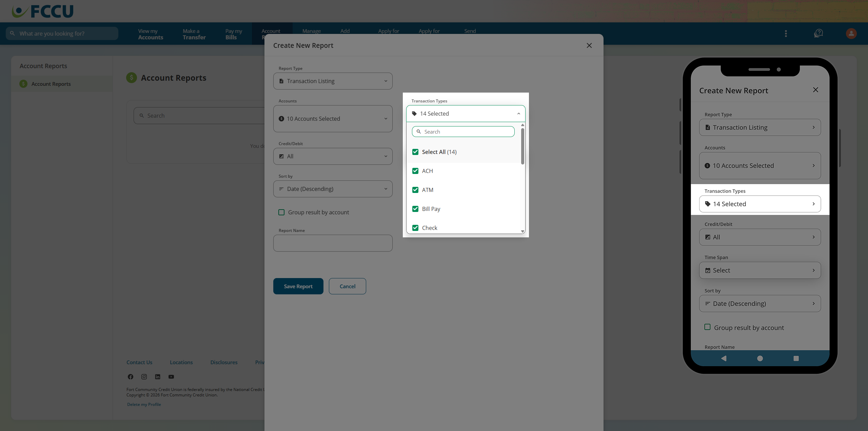Image resolution: width=868 pixels, height=431 pixels.
Task: Open the Credit/Debit All dropdown
Action: pos(333,156)
